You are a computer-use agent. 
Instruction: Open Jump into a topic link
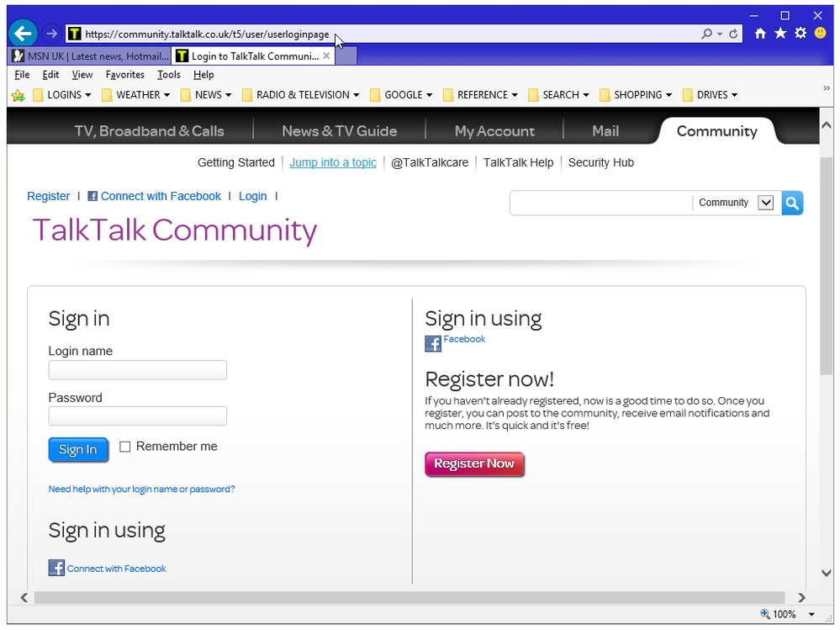(333, 162)
